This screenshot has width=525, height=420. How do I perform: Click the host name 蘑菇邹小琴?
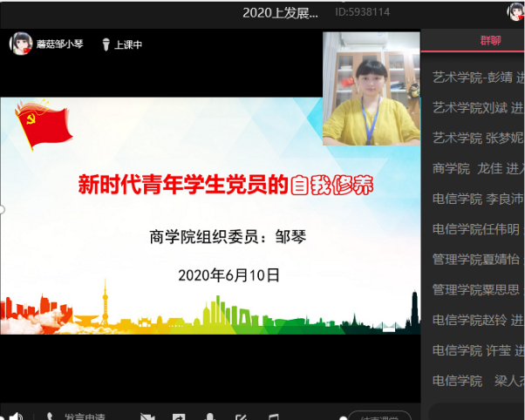[60, 44]
